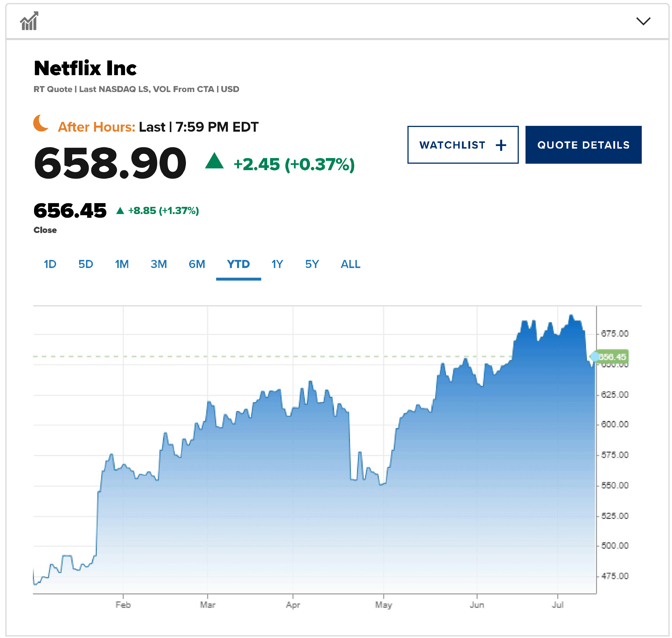Image resolution: width=672 pixels, height=638 pixels.
Task: Show the 1M chart range
Action: pos(122,264)
